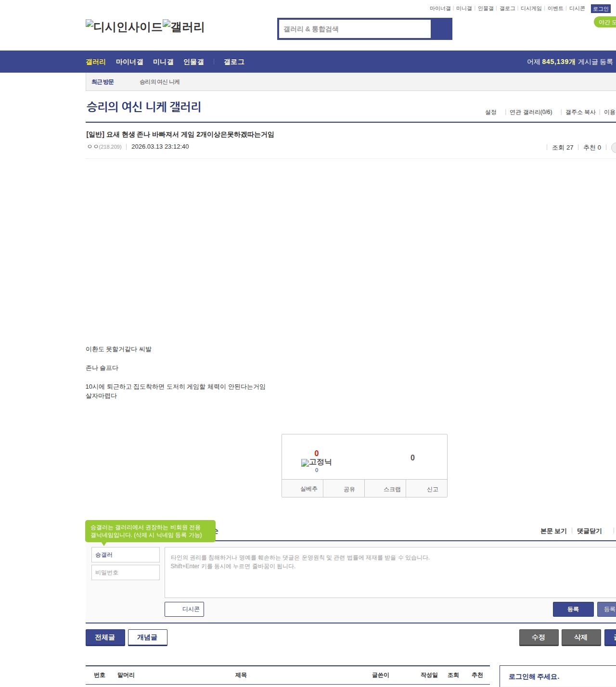
Task: Switch to the 개념글 list tab
Action: pos(148,637)
